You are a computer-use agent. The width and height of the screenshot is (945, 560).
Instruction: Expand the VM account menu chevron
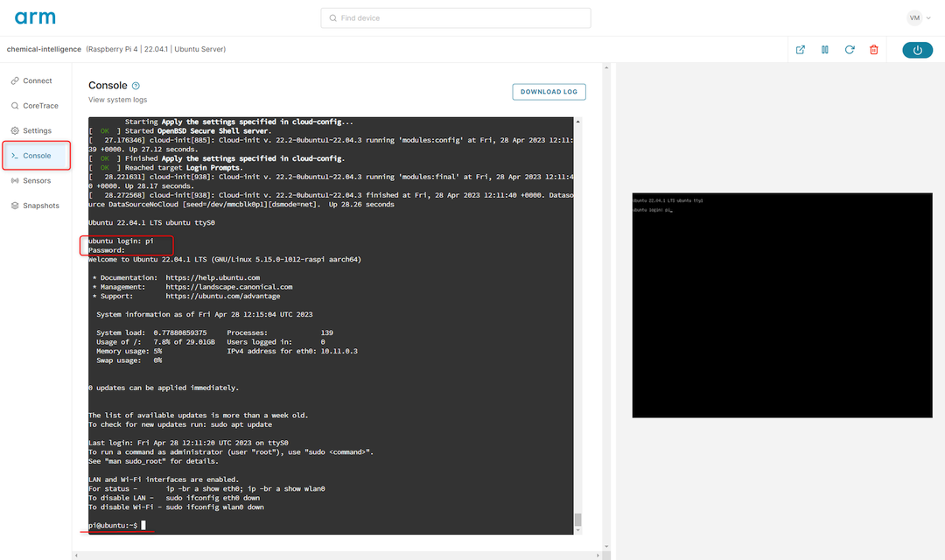point(929,17)
